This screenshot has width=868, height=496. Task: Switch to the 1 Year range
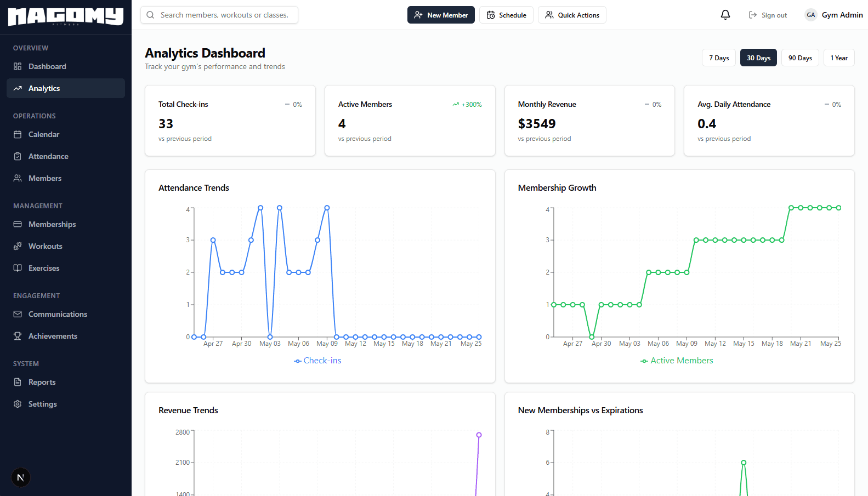(x=839, y=58)
